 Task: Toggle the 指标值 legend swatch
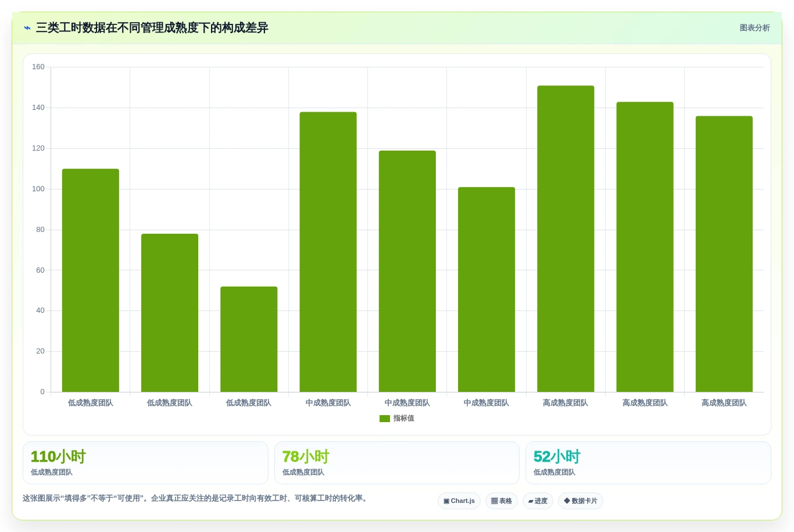(x=385, y=419)
